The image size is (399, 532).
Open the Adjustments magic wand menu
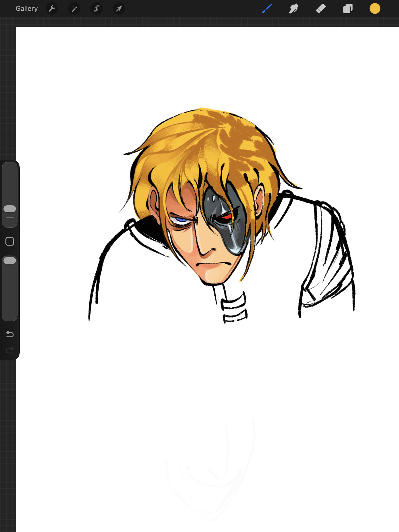coord(74,9)
